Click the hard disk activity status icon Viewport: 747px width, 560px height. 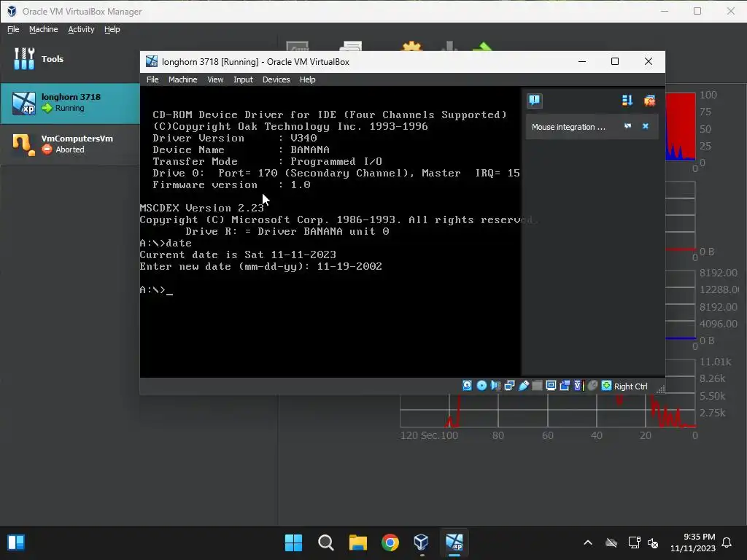tap(468, 385)
